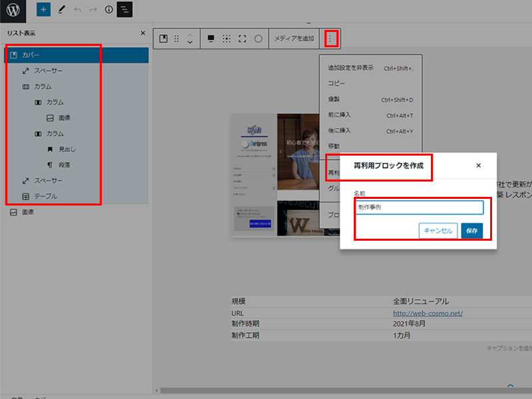
Task: Click the duotone circle filter icon
Action: point(258,39)
